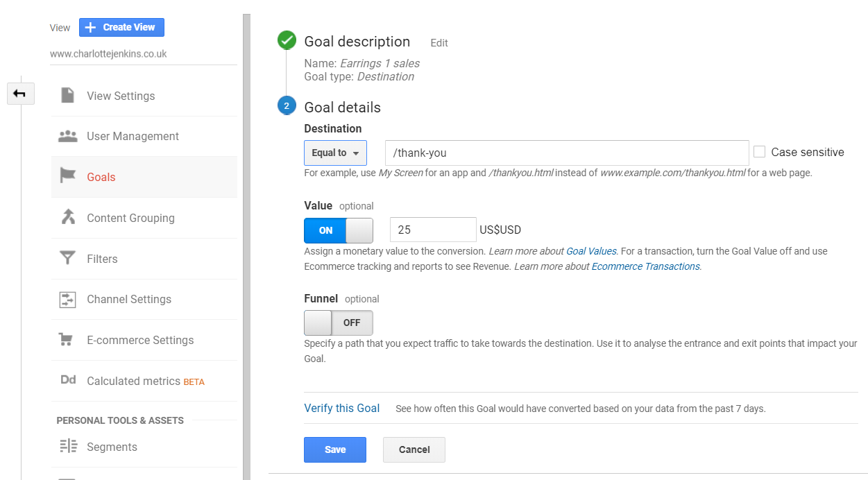Image resolution: width=868 pixels, height=480 pixels.
Task: Open the Ecommerce Transactions help link
Action: 645,266
